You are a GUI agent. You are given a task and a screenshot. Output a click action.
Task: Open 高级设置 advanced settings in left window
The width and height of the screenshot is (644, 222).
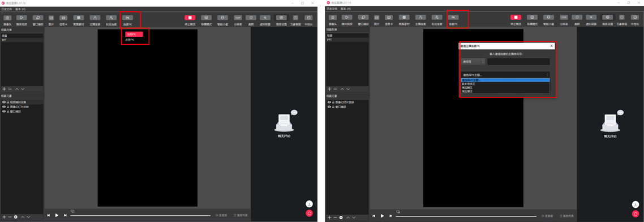[x=281, y=20]
